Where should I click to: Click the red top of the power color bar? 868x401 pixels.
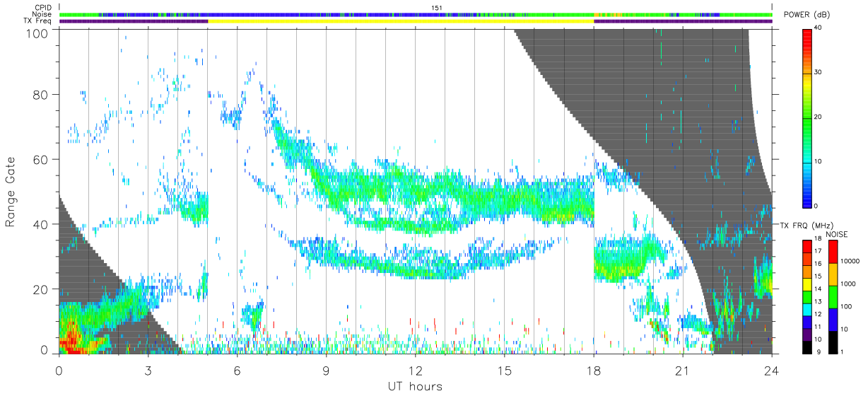pos(808,39)
